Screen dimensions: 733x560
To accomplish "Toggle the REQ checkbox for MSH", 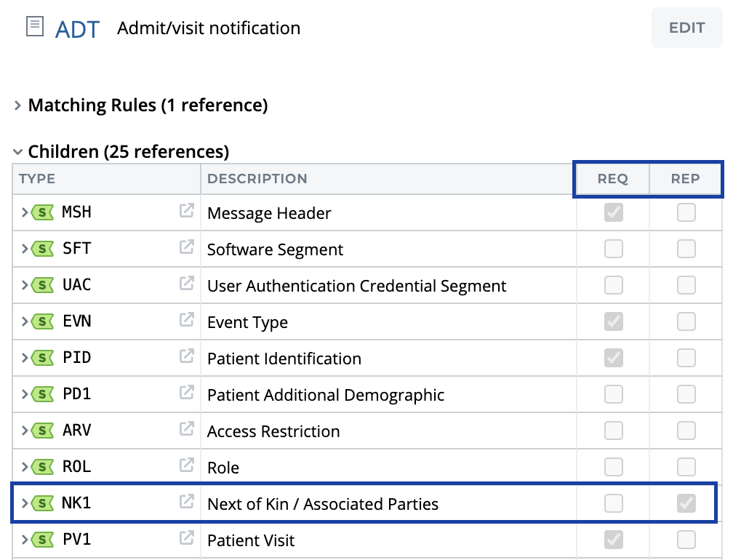I will [x=614, y=212].
